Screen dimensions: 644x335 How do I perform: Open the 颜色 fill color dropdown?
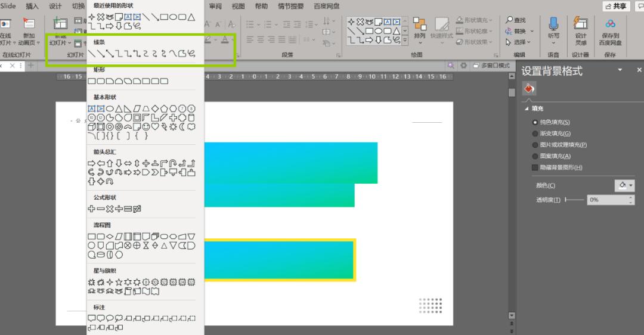click(x=624, y=185)
